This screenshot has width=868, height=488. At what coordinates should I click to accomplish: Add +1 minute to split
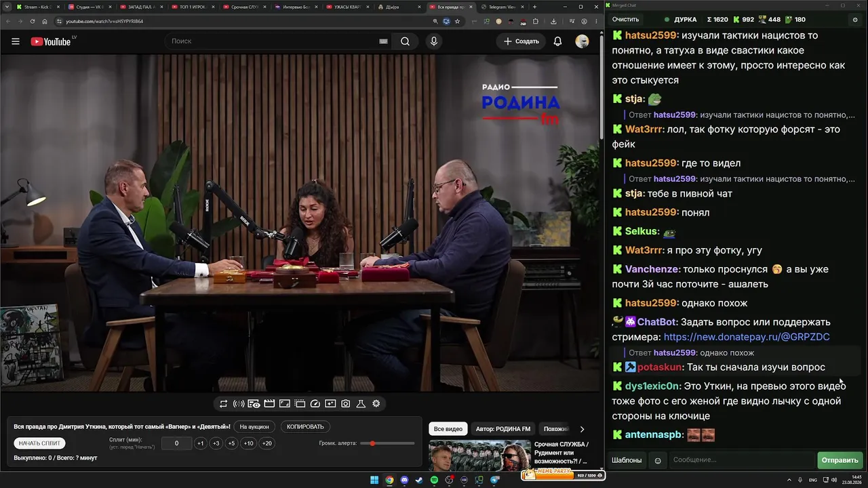tap(200, 443)
